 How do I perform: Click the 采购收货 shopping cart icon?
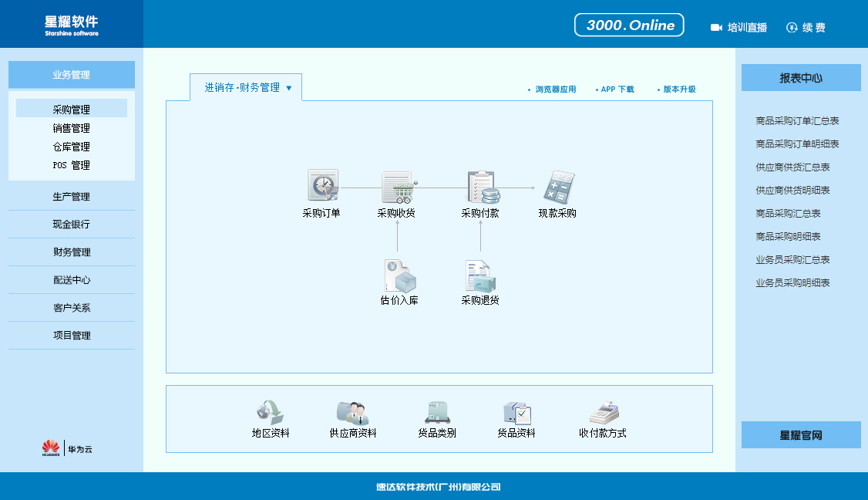tap(397, 187)
